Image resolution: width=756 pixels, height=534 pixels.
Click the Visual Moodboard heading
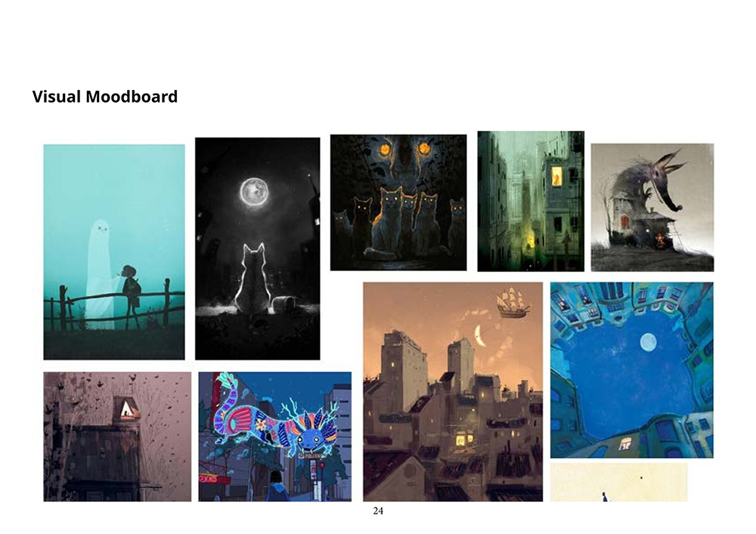pos(104,97)
